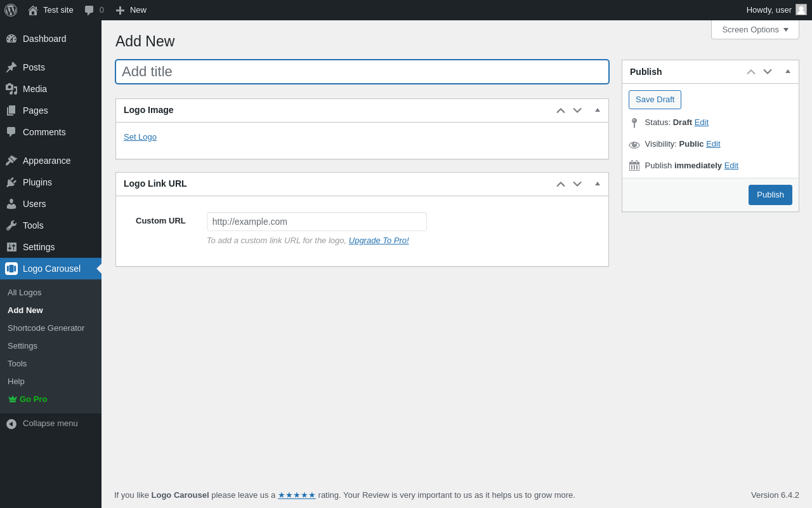812x508 pixels.
Task: Collapse the Publish panel with triangle toggle
Action: pos(788,72)
